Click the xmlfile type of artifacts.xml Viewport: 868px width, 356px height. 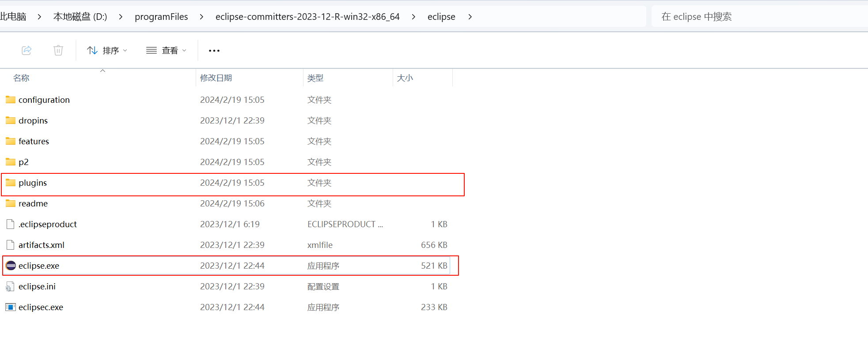pos(320,245)
